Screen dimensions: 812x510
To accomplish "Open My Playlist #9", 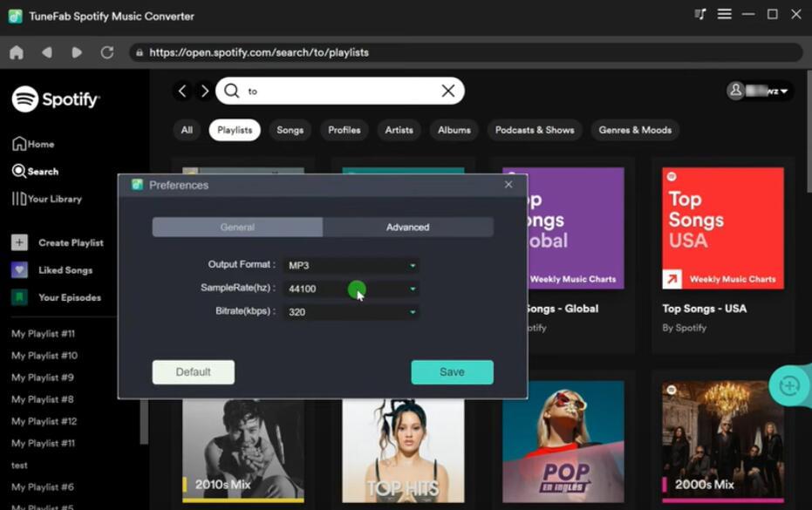I will 43,377.
